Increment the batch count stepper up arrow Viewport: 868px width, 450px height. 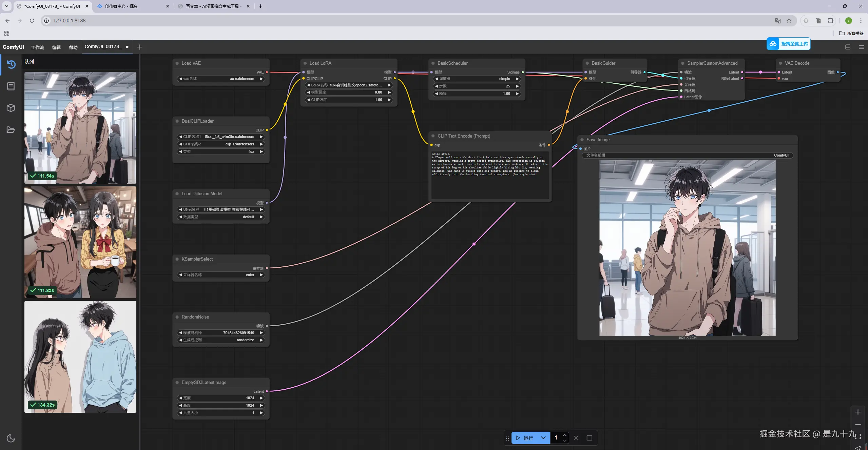565,435
